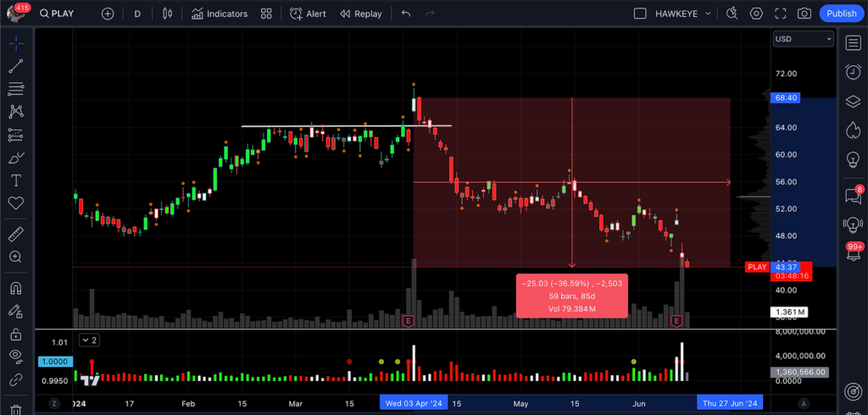This screenshot has height=415, width=868.
Task: Open the USD currency dropdown
Action: click(804, 39)
